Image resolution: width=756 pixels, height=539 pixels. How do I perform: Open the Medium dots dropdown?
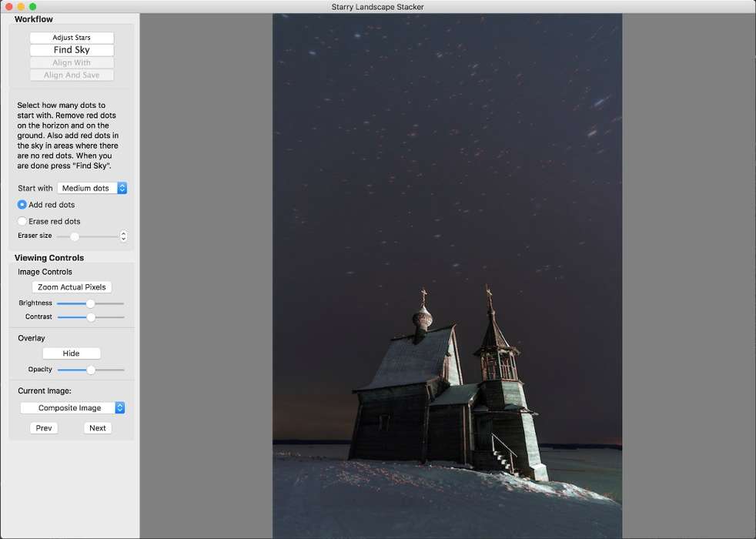(x=92, y=188)
